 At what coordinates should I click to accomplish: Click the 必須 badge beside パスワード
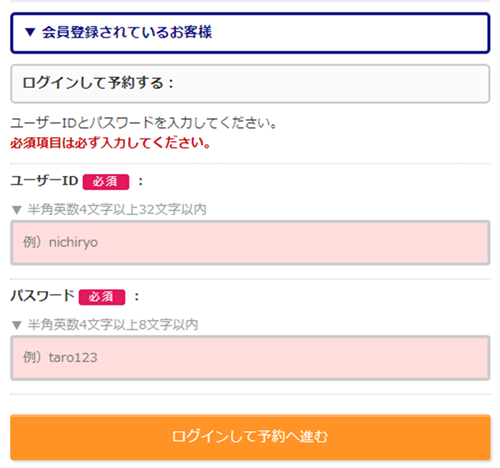click(102, 297)
